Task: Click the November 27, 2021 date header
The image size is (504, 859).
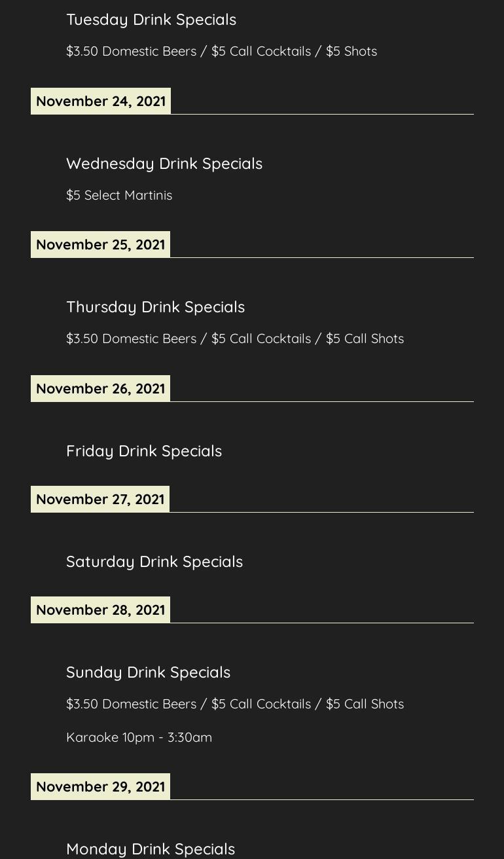Action: tap(100, 500)
